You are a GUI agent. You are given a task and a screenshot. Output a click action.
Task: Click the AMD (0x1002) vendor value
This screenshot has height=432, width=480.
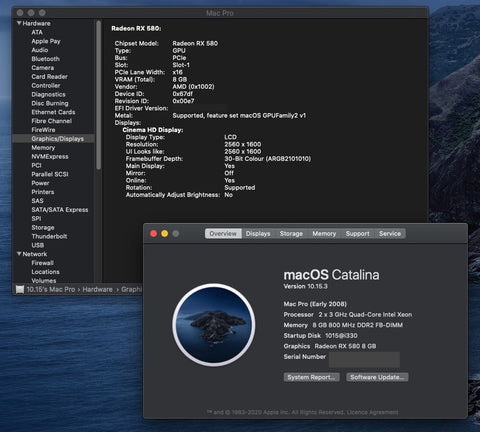pyautogui.click(x=193, y=87)
